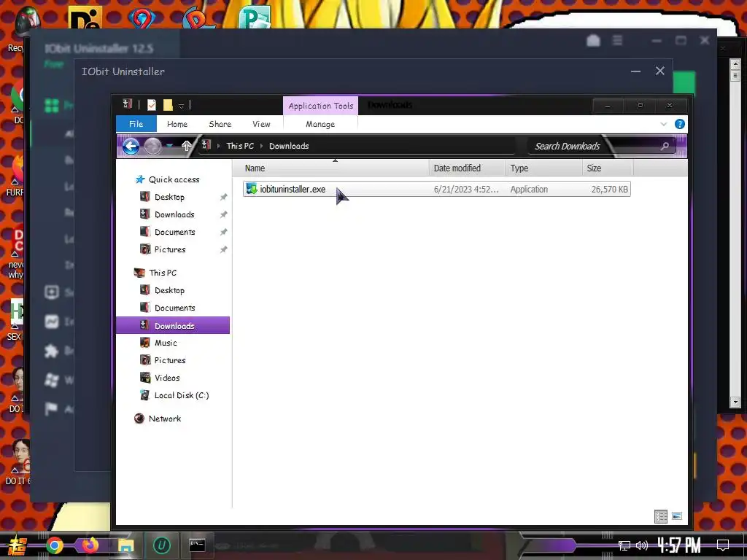Go back with the Explorer back arrow
Viewport: 747px width, 560px height.
[x=131, y=146]
